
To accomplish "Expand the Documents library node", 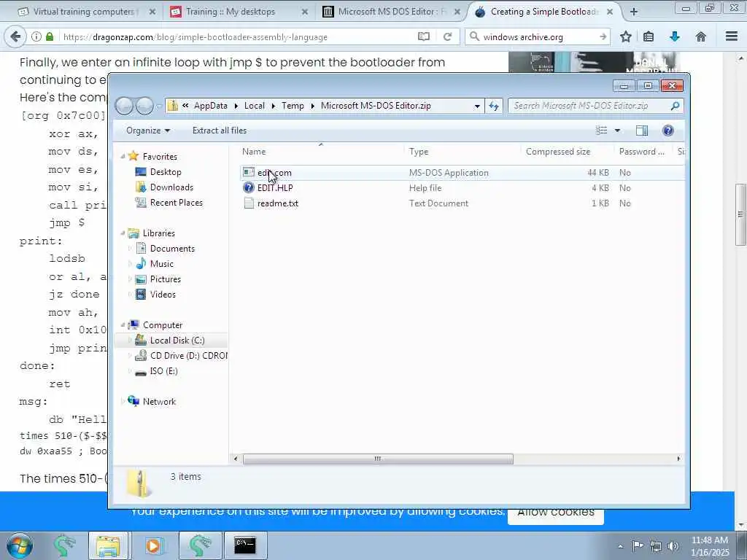I will (130, 249).
